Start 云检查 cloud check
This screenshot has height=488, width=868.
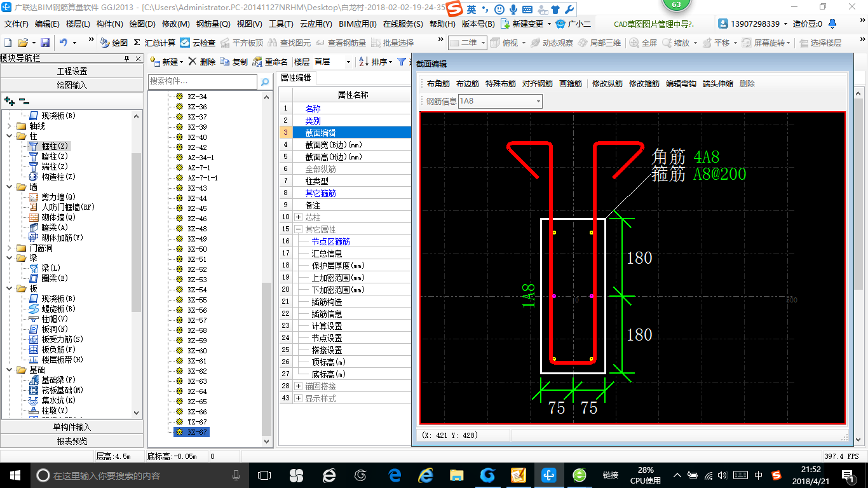pyautogui.click(x=198, y=43)
